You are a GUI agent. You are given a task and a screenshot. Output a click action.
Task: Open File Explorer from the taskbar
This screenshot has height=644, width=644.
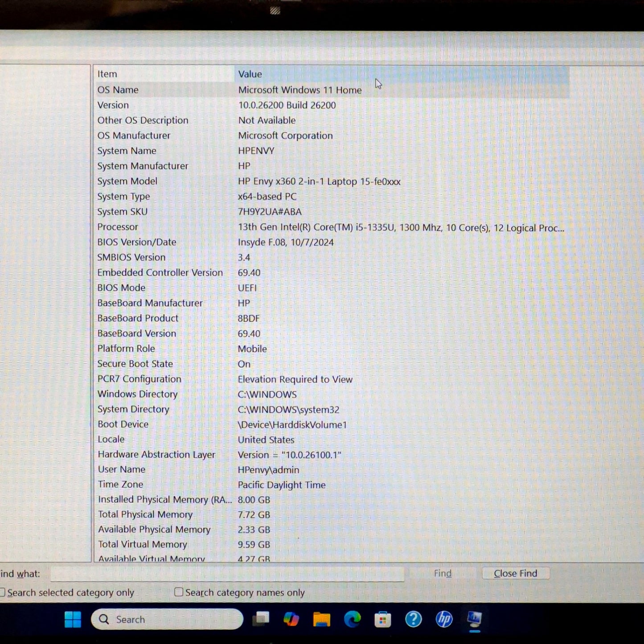point(322,619)
